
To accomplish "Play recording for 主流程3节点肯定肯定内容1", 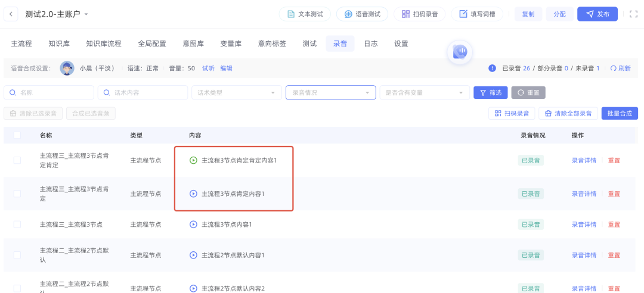I will pos(193,160).
